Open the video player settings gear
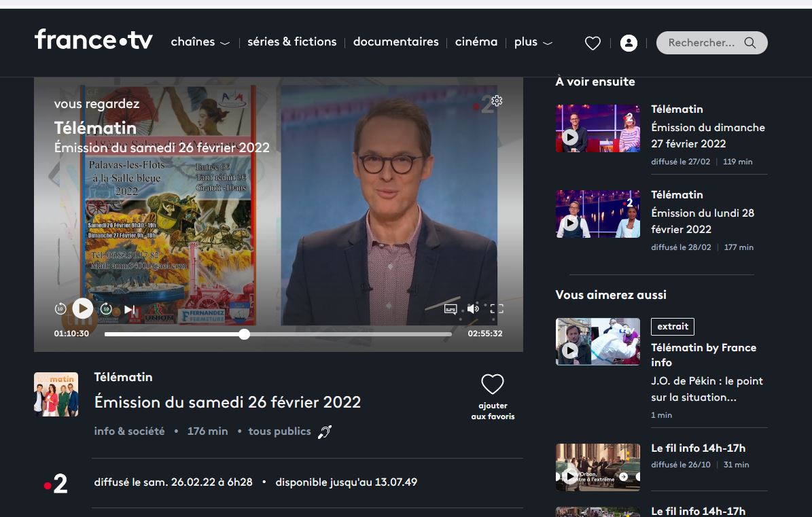Viewport: 812px width, 517px height. pos(497,101)
